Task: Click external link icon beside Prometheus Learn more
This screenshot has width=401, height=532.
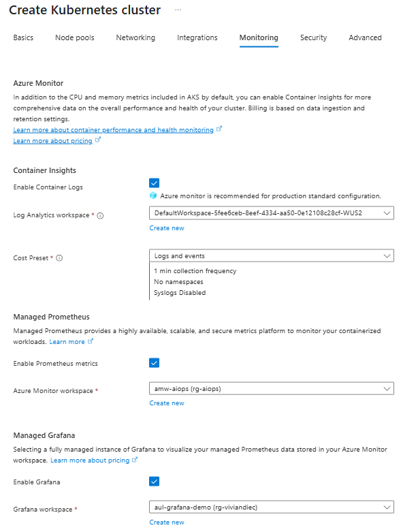Action: pyautogui.click(x=90, y=341)
